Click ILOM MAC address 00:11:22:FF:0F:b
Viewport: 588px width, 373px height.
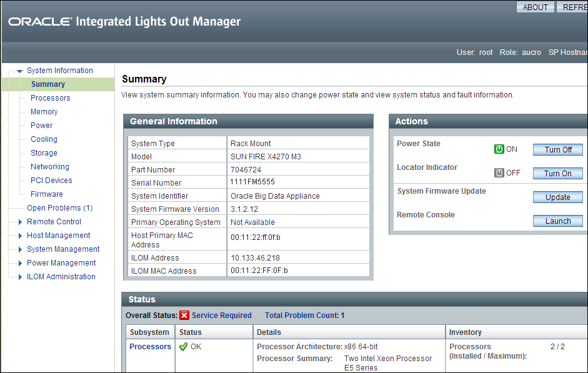259,271
